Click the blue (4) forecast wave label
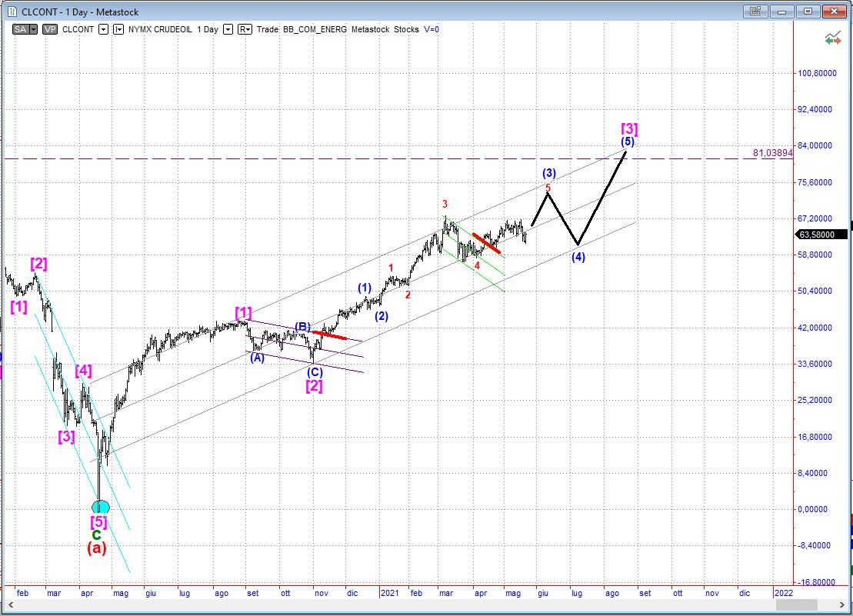The width and height of the screenshot is (853, 616). 578,257
